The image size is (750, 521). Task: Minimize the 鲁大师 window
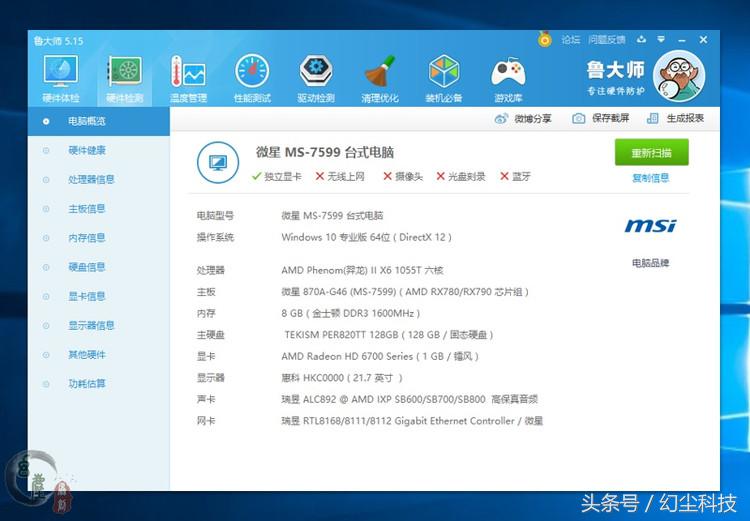pos(682,40)
